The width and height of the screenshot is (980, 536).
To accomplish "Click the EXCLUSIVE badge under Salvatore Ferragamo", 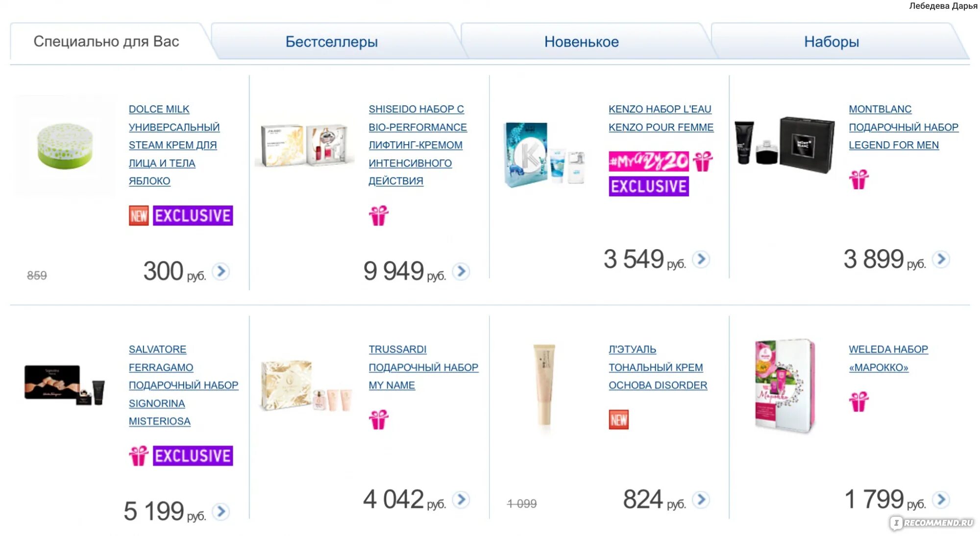I will (193, 456).
